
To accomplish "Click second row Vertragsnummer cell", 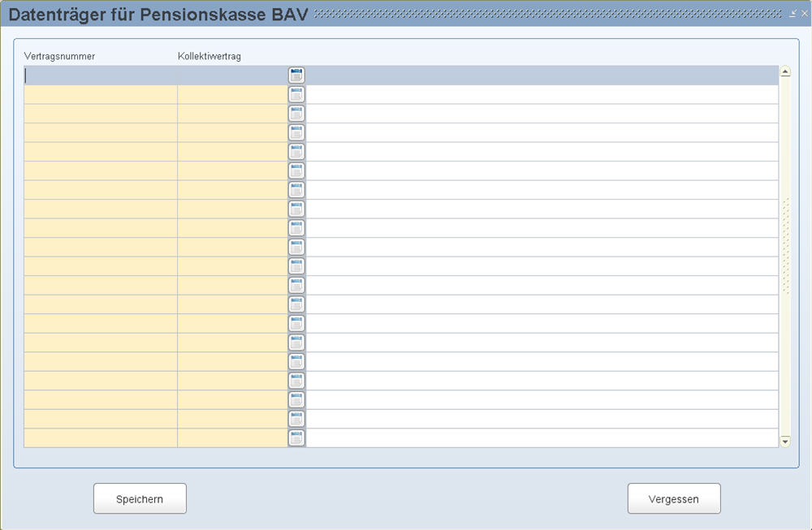I will click(101, 94).
